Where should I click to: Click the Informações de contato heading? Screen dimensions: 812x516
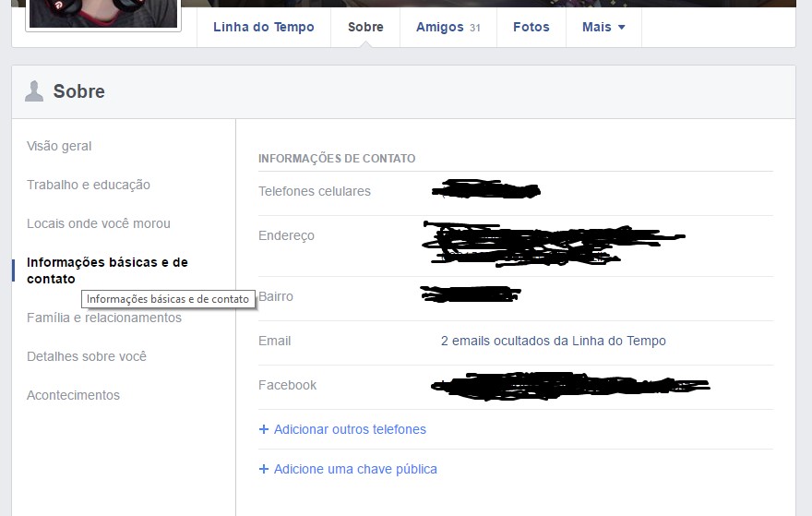tap(337, 159)
